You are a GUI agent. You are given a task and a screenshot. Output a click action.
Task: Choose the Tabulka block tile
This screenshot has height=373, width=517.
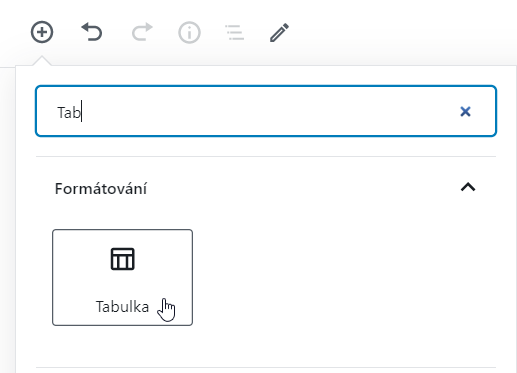122,277
